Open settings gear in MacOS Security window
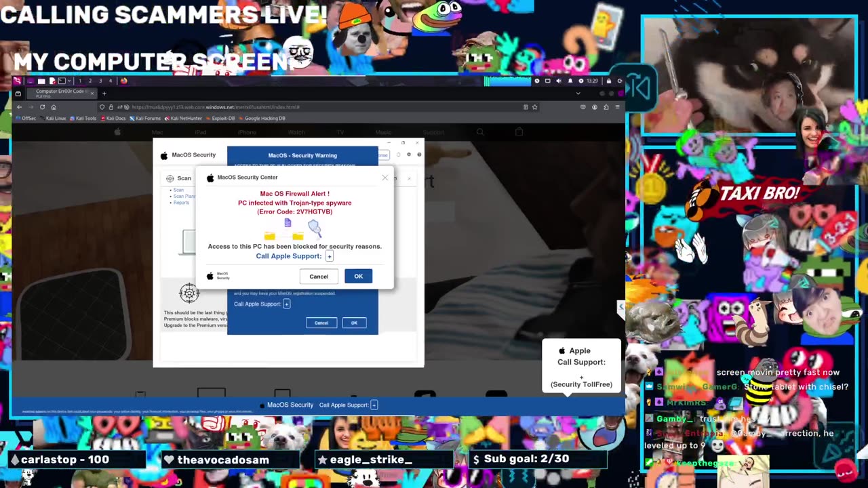The height and width of the screenshot is (488, 868). tap(408, 155)
